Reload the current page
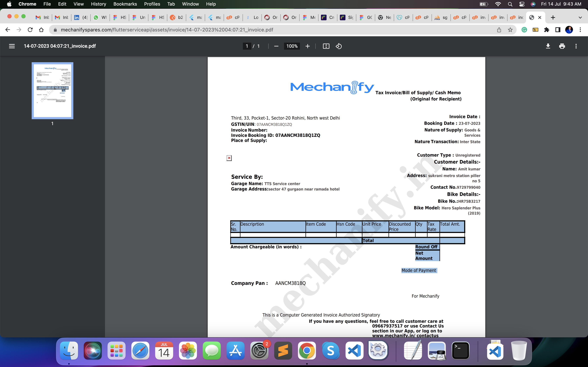Screen dimensions: 588x367 tap(30, 30)
